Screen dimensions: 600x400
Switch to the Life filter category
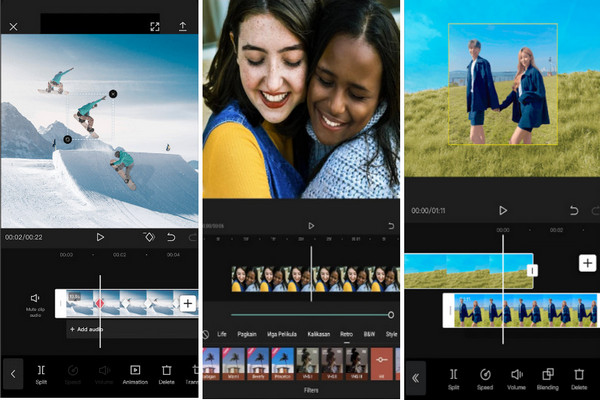pos(222,334)
